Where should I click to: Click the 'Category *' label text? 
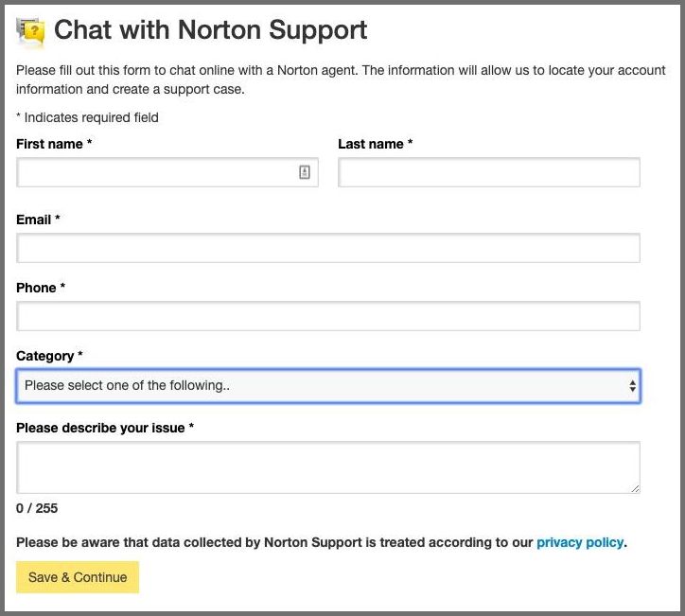(x=49, y=356)
